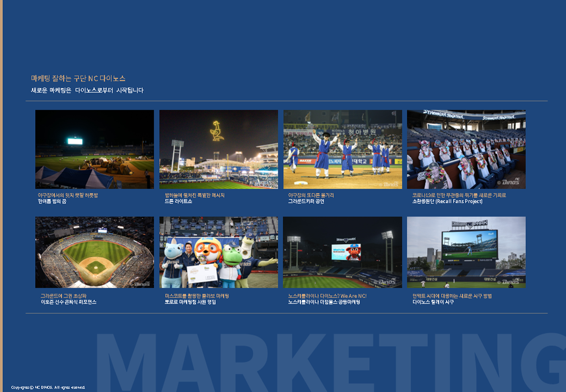
Task: Click the night scoreboard mascot photo
Action: pos(343,252)
